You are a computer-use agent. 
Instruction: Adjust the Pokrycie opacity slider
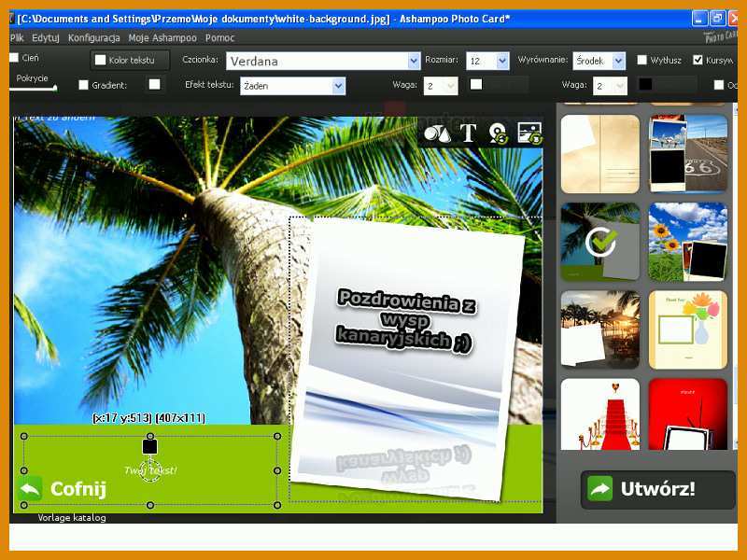34,88
